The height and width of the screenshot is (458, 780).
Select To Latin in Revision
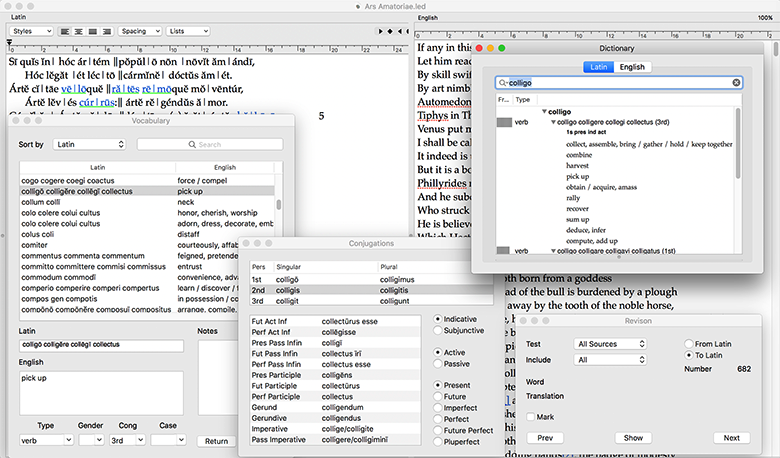coord(689,355)
